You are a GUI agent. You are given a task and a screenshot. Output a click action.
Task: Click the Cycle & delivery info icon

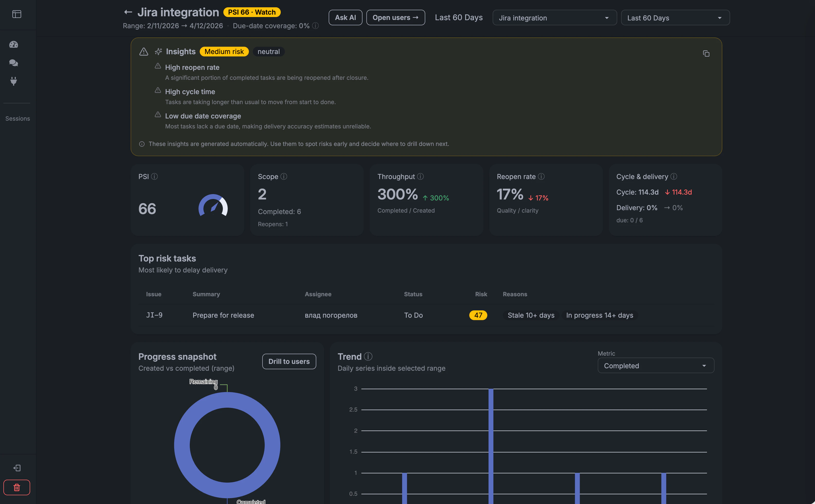[x=674, y=177]
